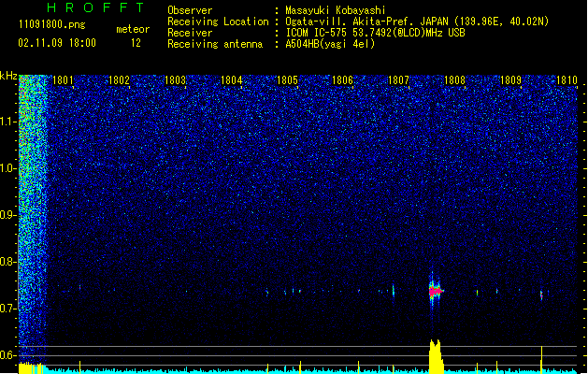Click the 1808 time marker
The width and height of the screenshot is (588, 374).
click(454, 80)
